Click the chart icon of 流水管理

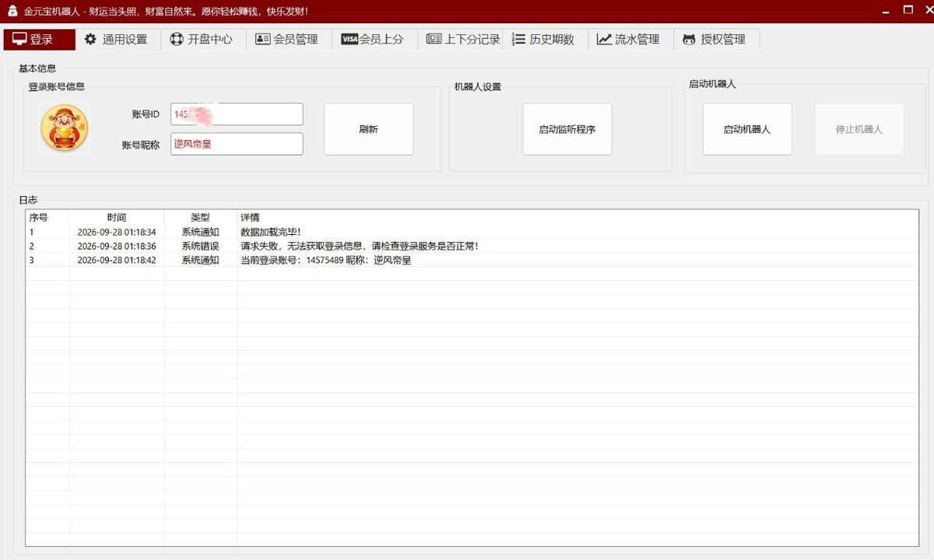[x=604, y=39]
